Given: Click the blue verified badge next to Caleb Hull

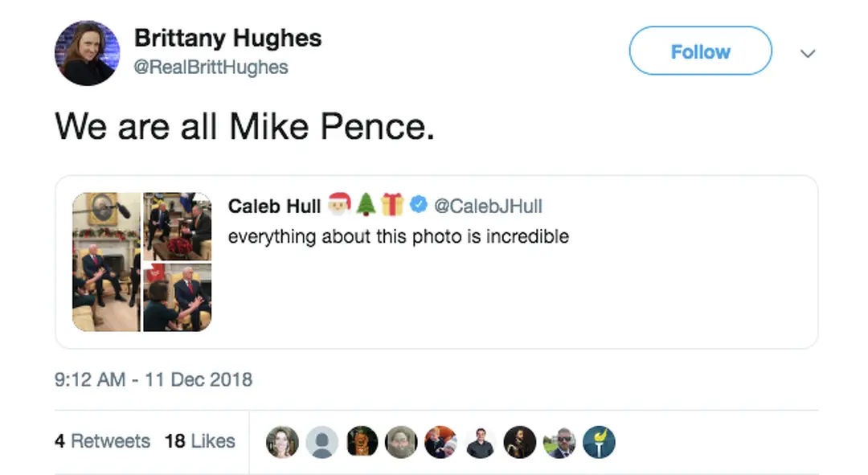Looking at the screenshot, I should pyautogui.click(x=418, y=206).
